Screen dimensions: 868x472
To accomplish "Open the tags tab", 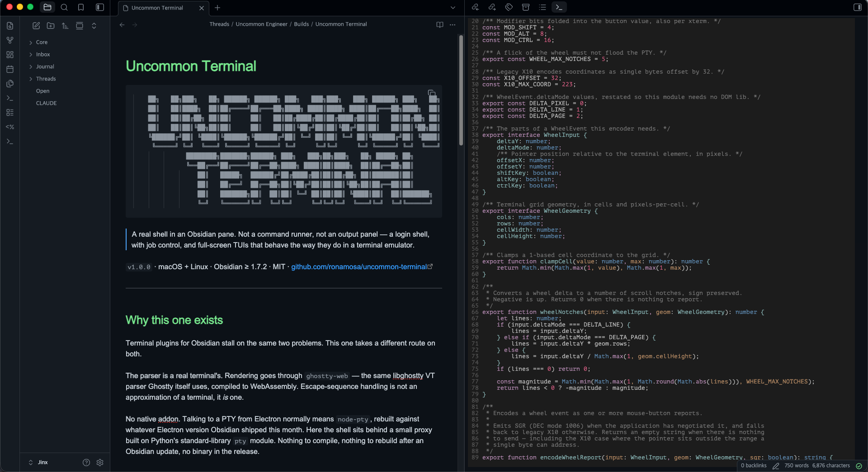I will [x=509, y=7].
